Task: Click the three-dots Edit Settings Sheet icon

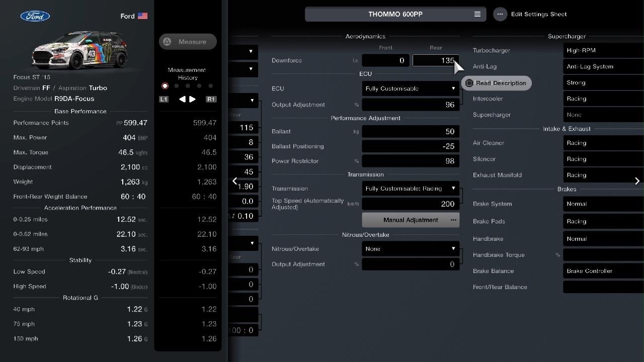Action: point(500,14)
